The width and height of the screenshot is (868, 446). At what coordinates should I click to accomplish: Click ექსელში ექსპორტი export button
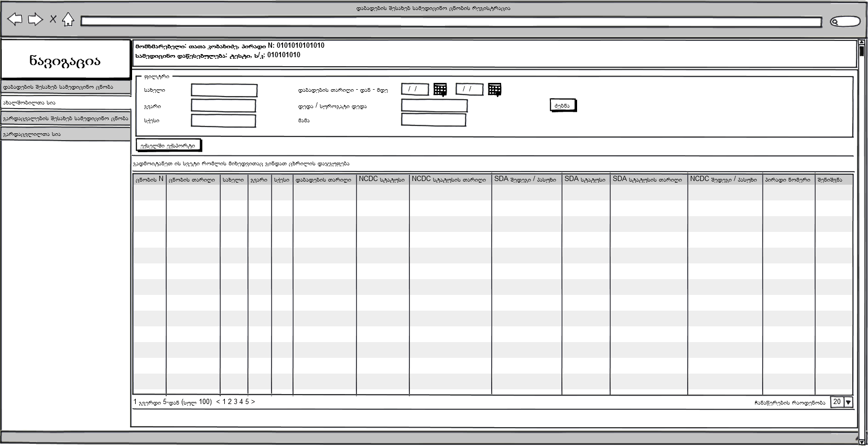click(168, 145)
